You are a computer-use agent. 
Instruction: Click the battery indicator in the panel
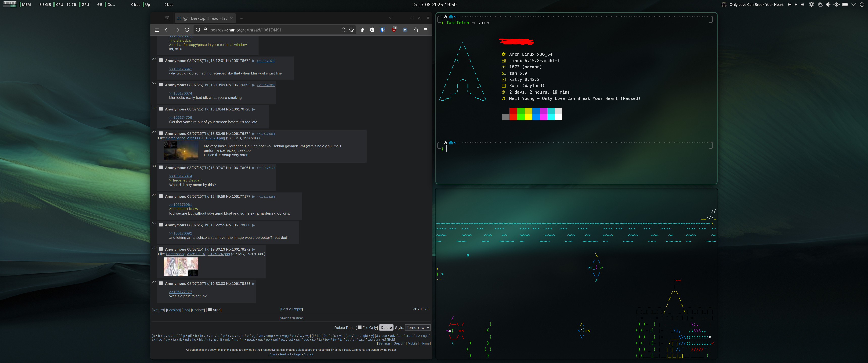[x=845, y=4]
